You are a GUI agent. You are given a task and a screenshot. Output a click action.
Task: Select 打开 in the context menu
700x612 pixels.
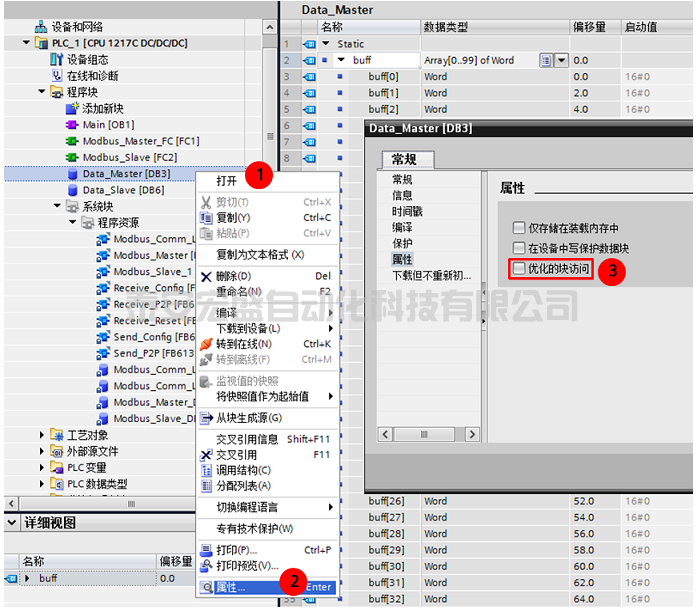227,181
